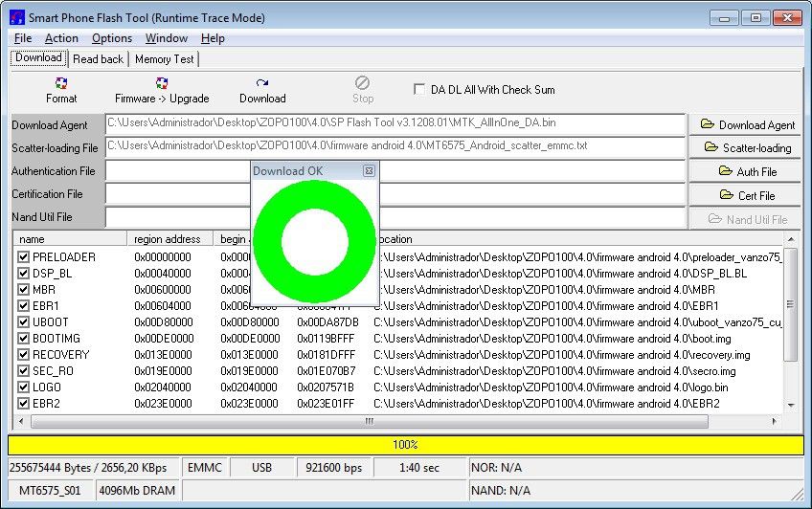Click the vertical scrollbar down arrow
The width and height of the screenshot is (812, 509).
tap(791, 405)
